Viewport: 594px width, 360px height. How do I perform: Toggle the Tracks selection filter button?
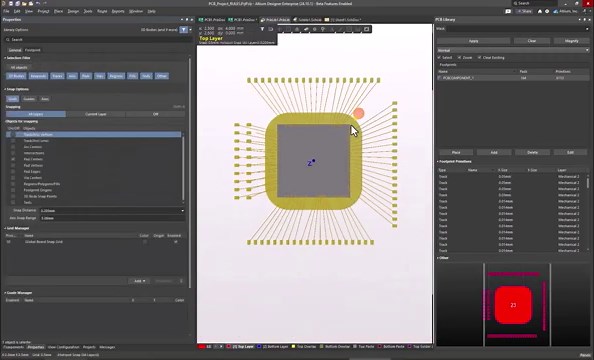(58, 76)
